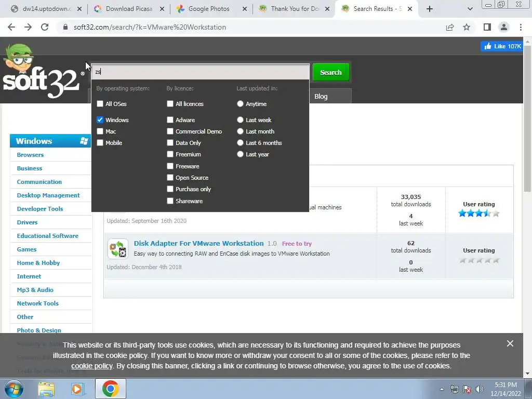Open the cookie policy link

[x=91, y=366]
